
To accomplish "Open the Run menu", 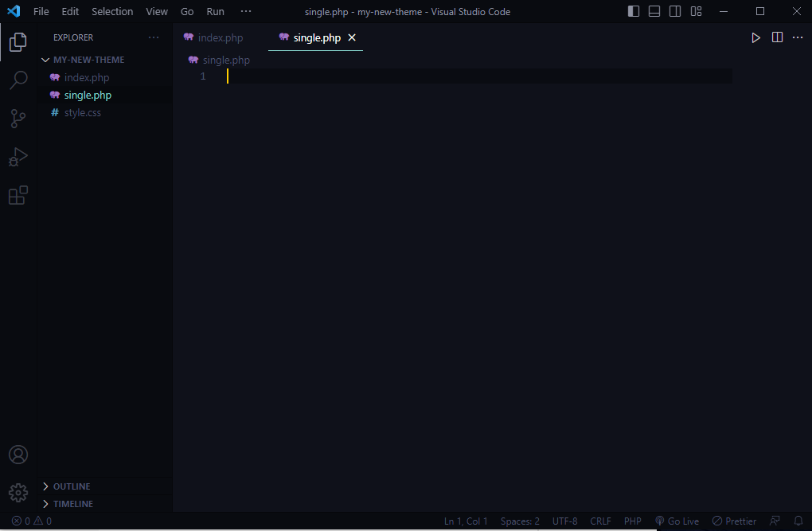I will pyautogui.click(x=216, y=11).
